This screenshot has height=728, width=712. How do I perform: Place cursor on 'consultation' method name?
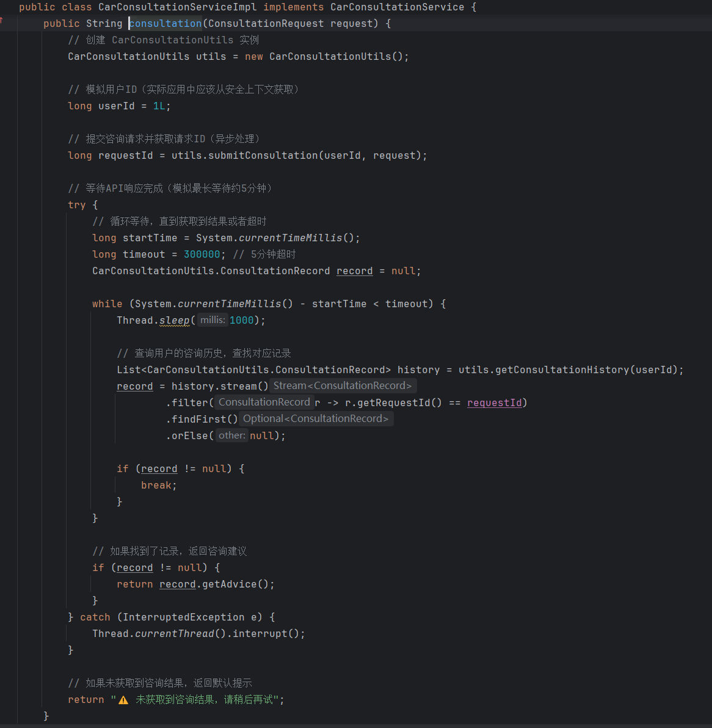click(x=165, y=23)
